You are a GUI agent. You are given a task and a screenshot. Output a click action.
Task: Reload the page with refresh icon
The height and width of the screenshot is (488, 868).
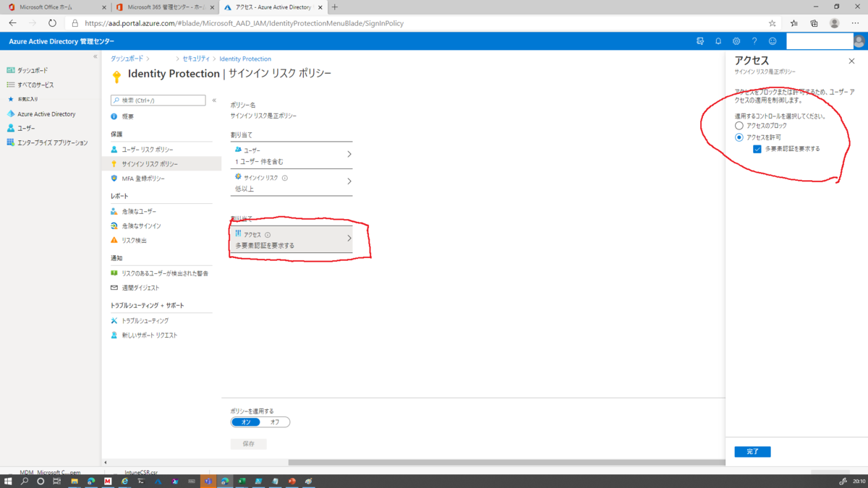click(52, 23)
